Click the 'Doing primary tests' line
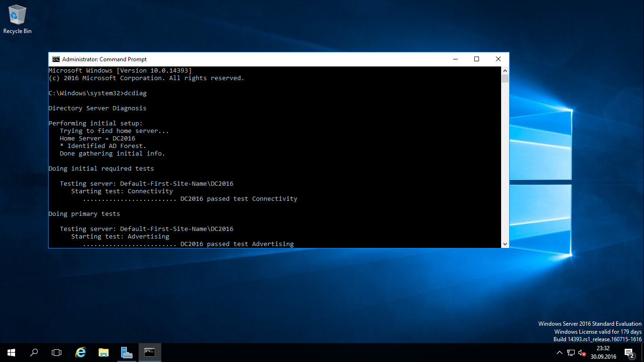Viewport: 644px width, 362px height. [84, 214]
